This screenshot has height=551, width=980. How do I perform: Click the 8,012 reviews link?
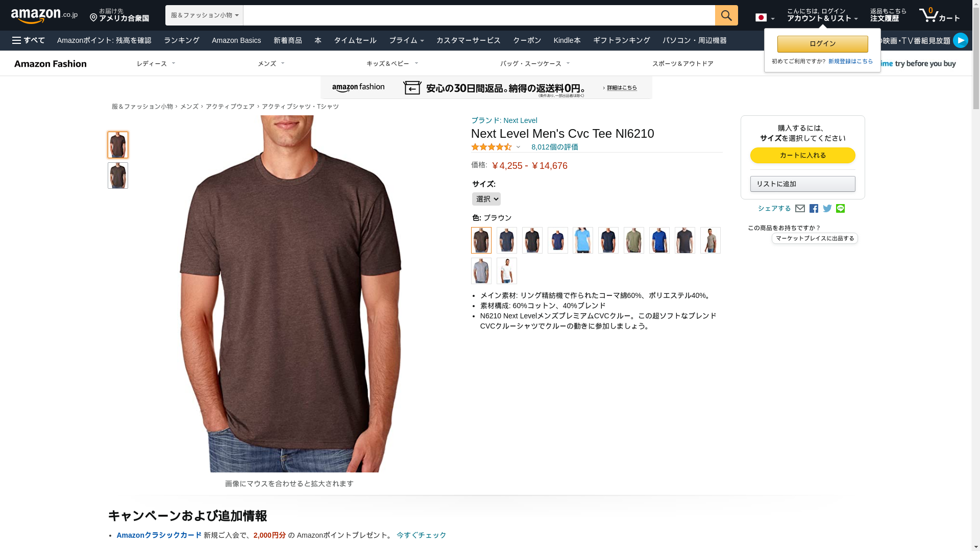click(x=554, y=147)
